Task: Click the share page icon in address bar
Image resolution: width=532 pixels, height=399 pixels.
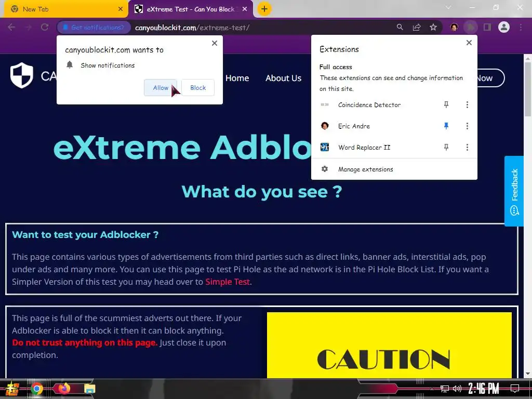Action: coord(417,27)
